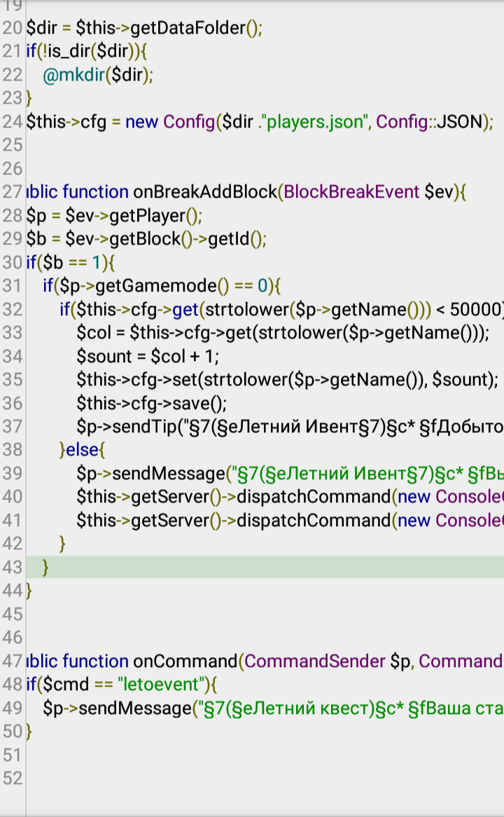504x817 pixels.
Task: Click function keyword on line 27
Action: [x=95, y=192]
